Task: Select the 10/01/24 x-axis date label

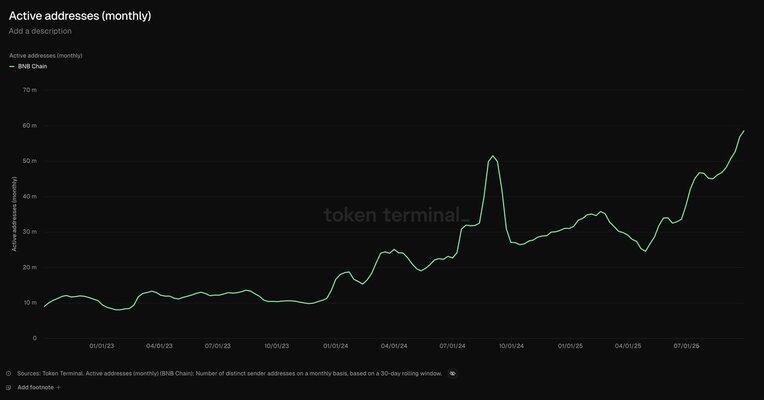Action: click(x=510, y=346)
